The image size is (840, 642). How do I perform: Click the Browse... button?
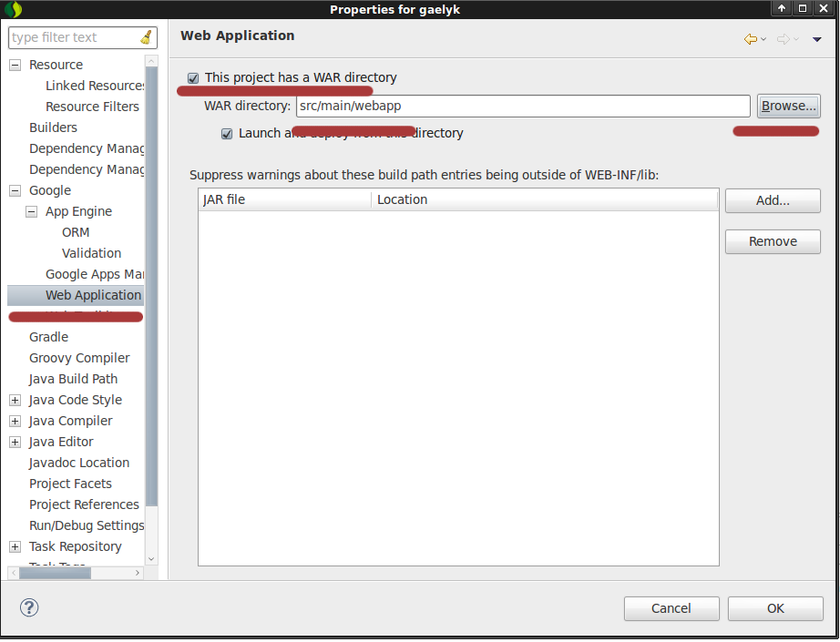(789, 106)
